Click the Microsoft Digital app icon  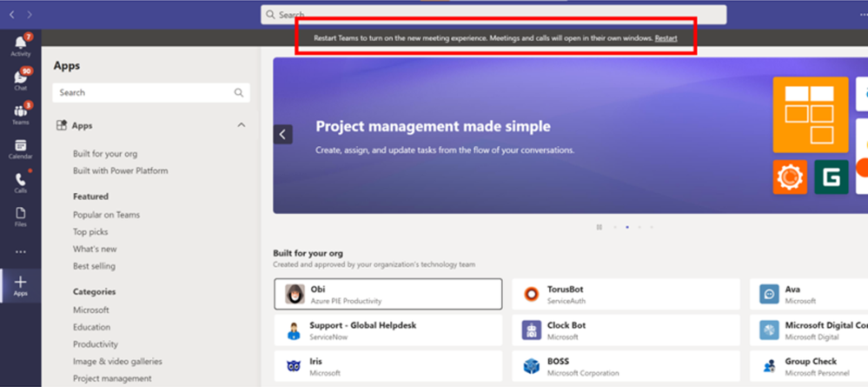770,330
